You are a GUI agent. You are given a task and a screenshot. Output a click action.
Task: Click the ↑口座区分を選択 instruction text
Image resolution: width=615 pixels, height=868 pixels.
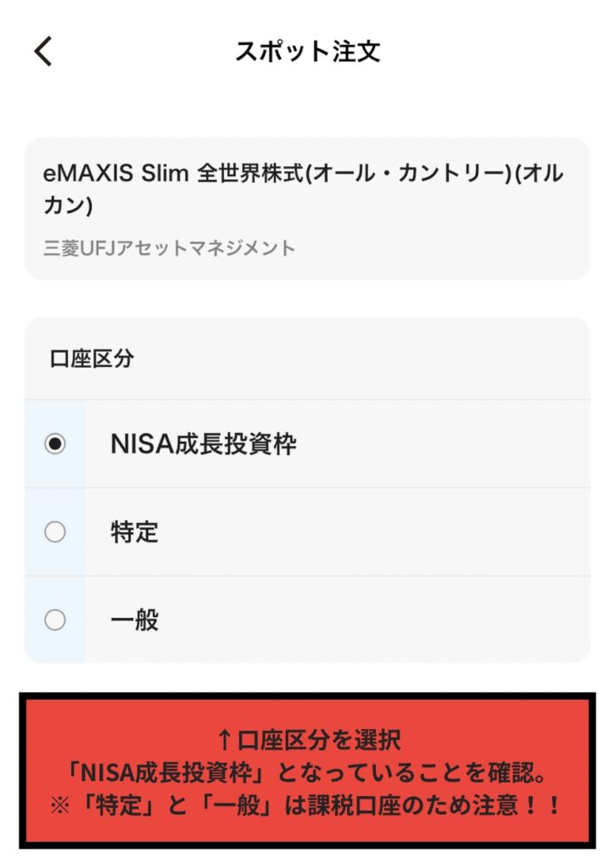tap(309, 740)
